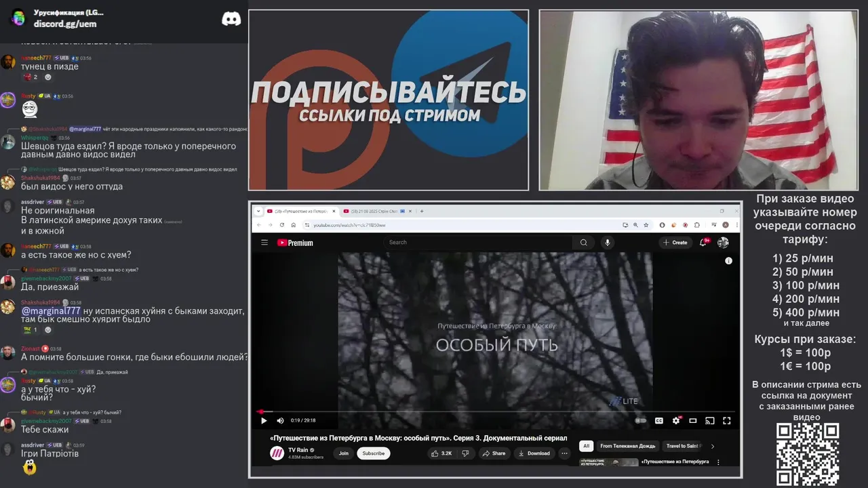Go to YouTube Premium home logo
Screen dimensions: 868x488
[x=295, y=243]
